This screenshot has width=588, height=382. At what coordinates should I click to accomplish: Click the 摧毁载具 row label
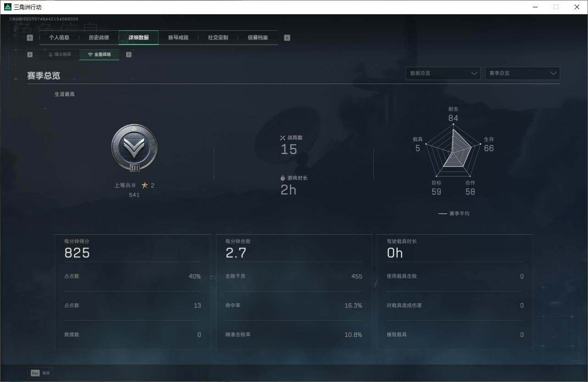click(397, 335)
